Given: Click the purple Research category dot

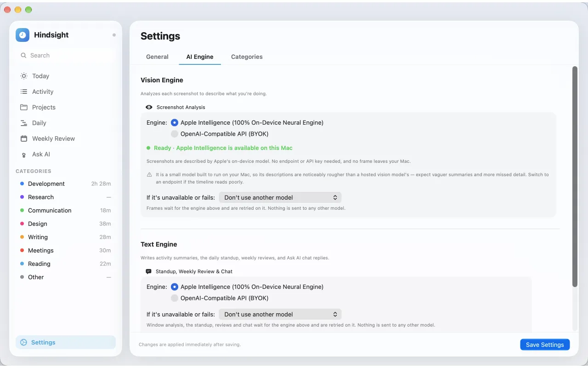Looking at the screenshot, I should [x=22, y=197].
